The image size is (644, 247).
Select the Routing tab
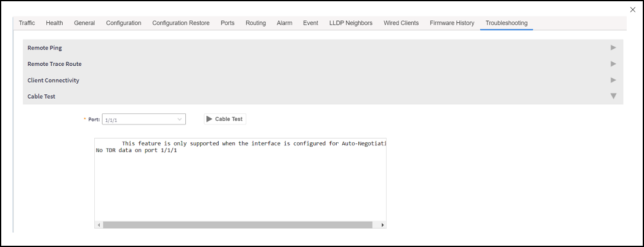(x=256, y=23)
